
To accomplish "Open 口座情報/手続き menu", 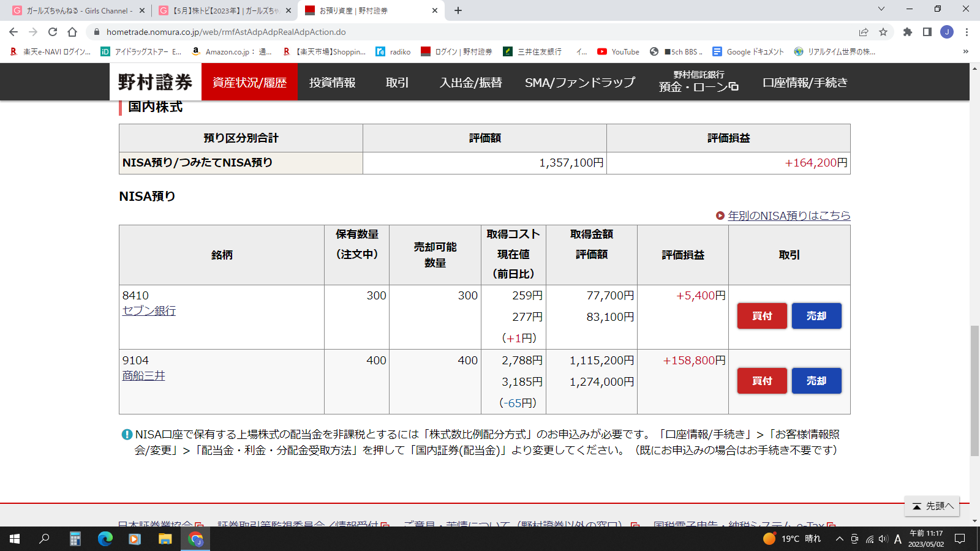I will click(805, 82).
